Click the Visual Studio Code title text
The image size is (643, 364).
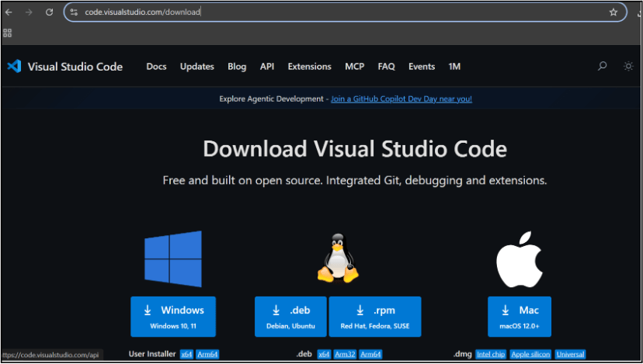(x=75, y=67)
